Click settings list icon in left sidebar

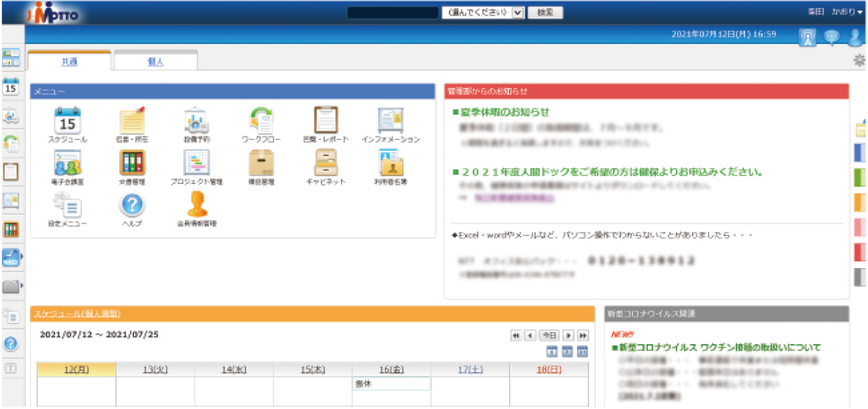[x=11, y=315]
